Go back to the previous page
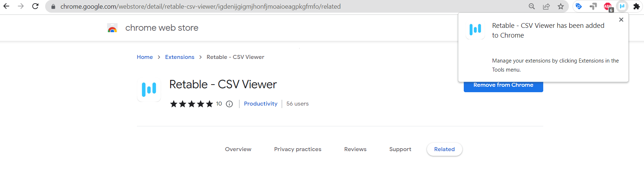The height and width of the screenshot is (171, 644). tap(7, 6)
